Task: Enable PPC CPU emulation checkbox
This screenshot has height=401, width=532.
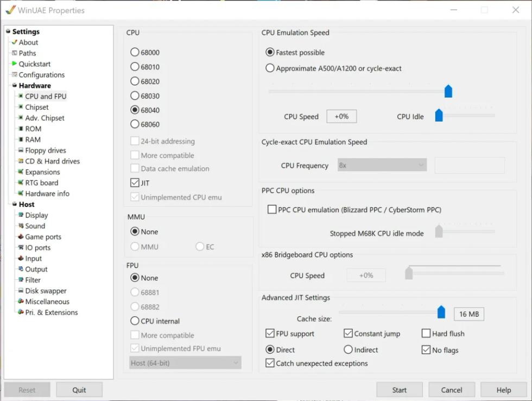Action: pos(272,209)
